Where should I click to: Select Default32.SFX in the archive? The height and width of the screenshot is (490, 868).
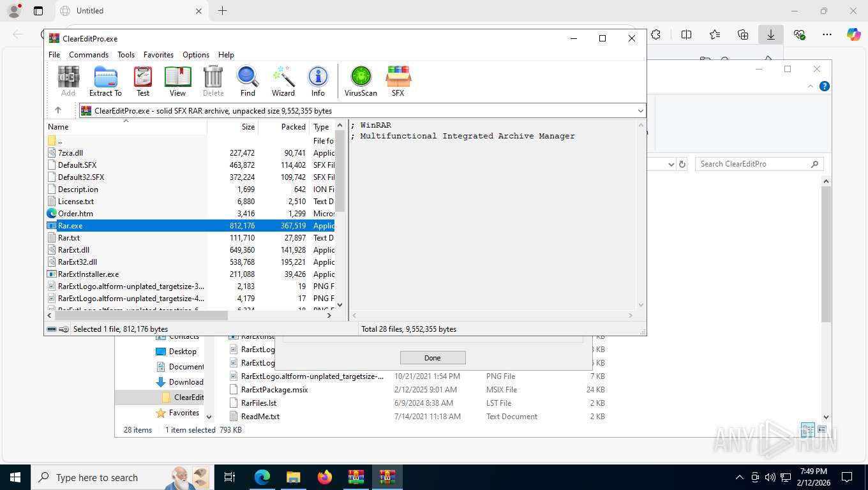tap(190, 177)
